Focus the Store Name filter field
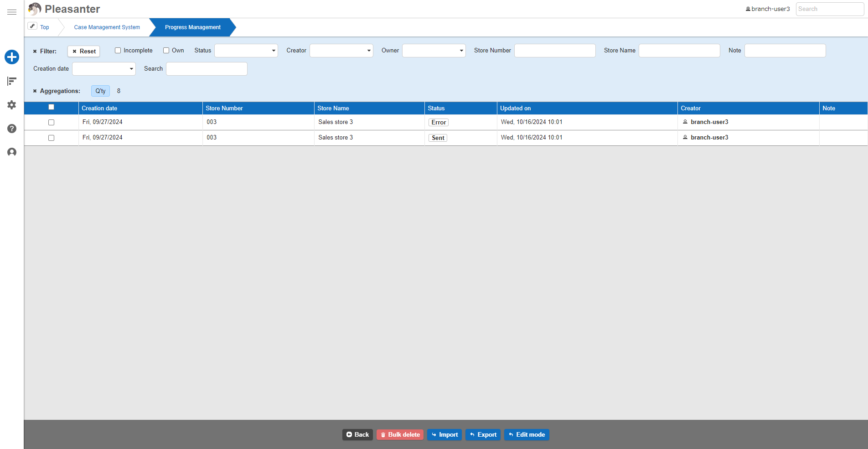 (x=679, y=51)
